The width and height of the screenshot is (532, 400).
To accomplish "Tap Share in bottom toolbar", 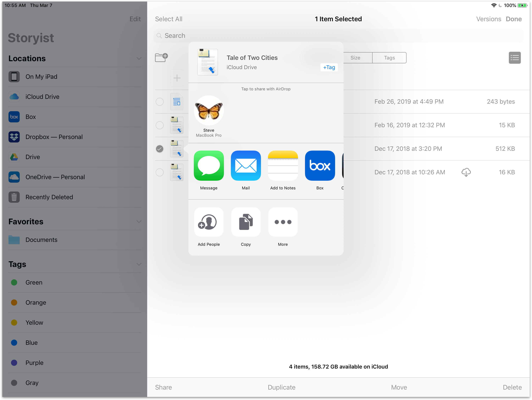I will [163, 387].
